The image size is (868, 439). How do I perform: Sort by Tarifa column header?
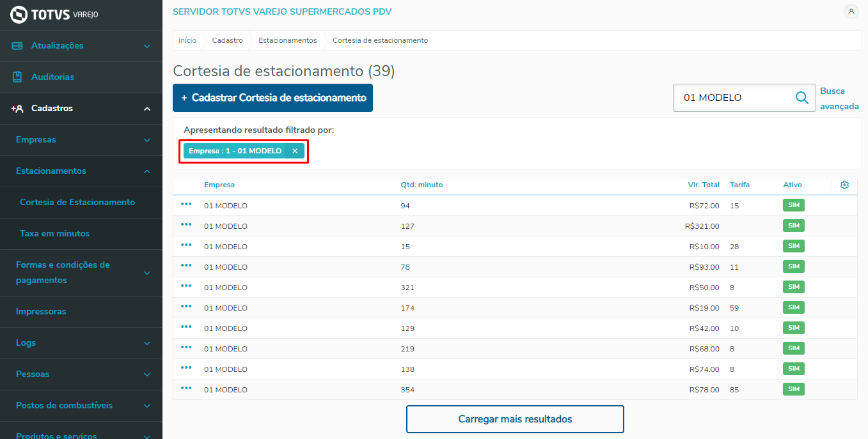pos(739,185)
